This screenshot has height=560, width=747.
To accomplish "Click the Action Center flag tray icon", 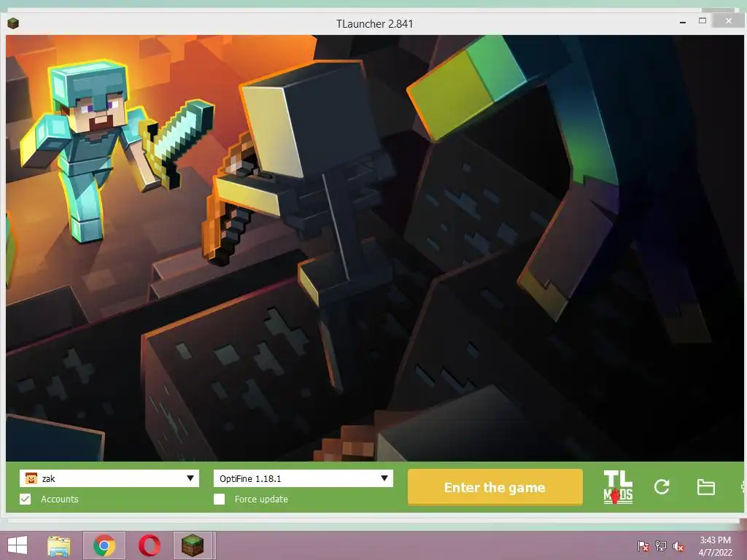I will coord(643,545).
